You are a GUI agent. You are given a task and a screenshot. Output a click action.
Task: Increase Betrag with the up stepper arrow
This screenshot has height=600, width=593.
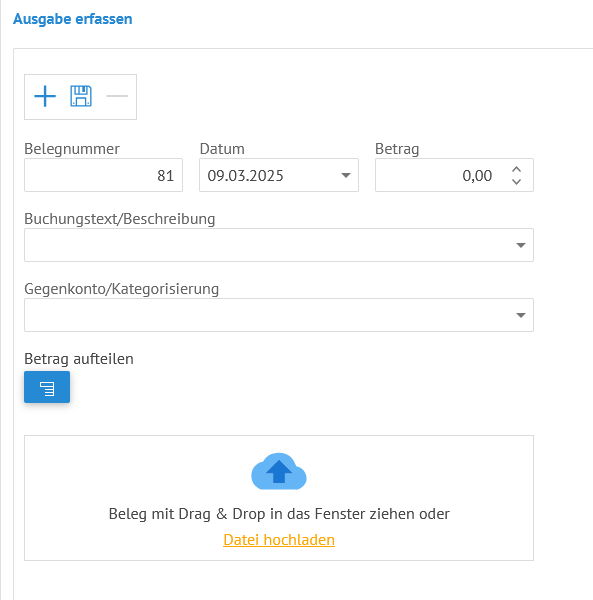pos(516,170)
